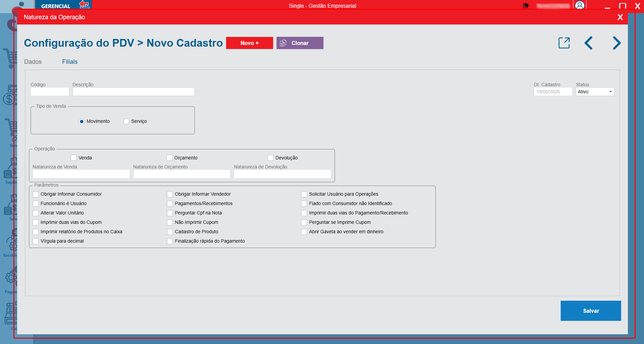
Task: Enable Cadastro de Produto checkbox
Action: (170, 232)
